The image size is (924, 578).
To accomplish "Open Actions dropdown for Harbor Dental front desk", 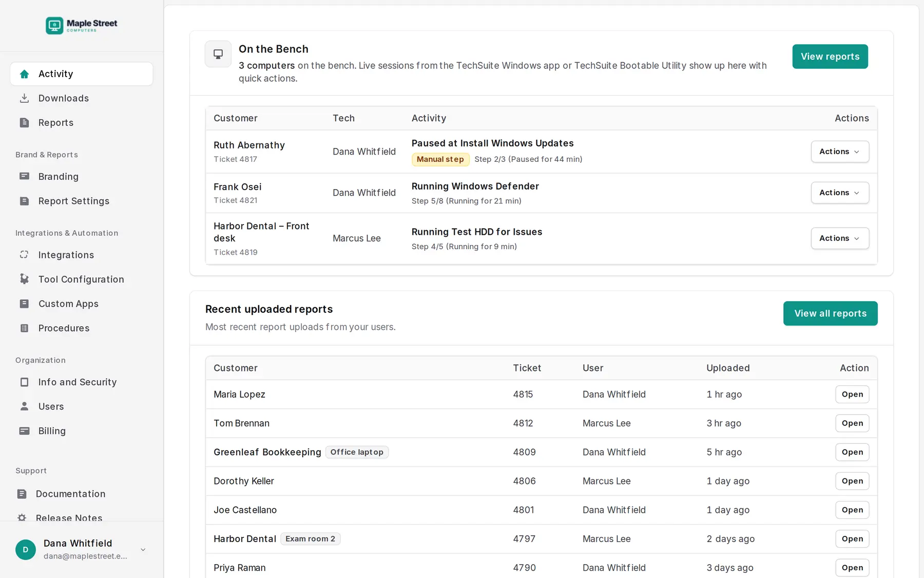I will tap(840, 238).
